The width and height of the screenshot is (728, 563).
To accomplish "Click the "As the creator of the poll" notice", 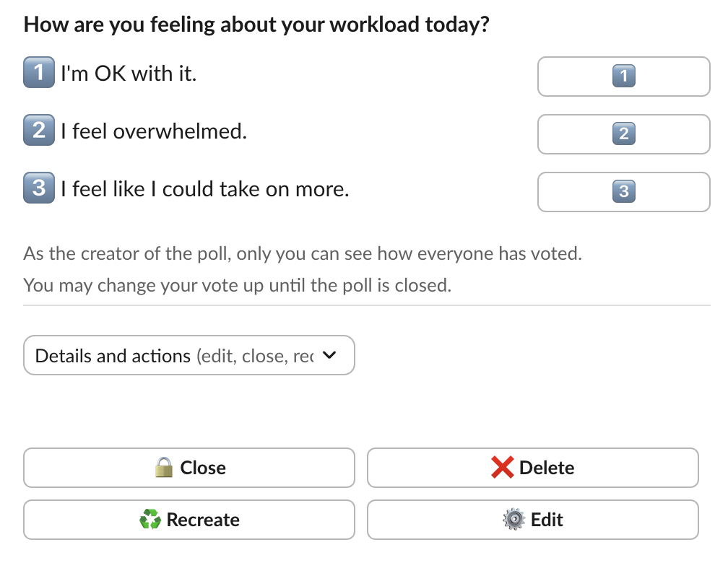I will click(x=303, y=253).
